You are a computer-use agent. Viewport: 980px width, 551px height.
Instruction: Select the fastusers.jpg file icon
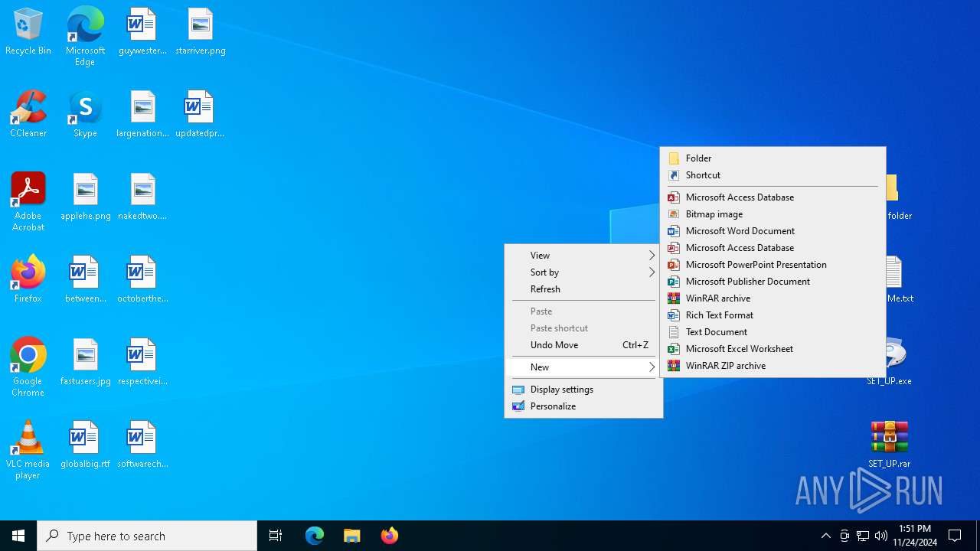[85, 363]
